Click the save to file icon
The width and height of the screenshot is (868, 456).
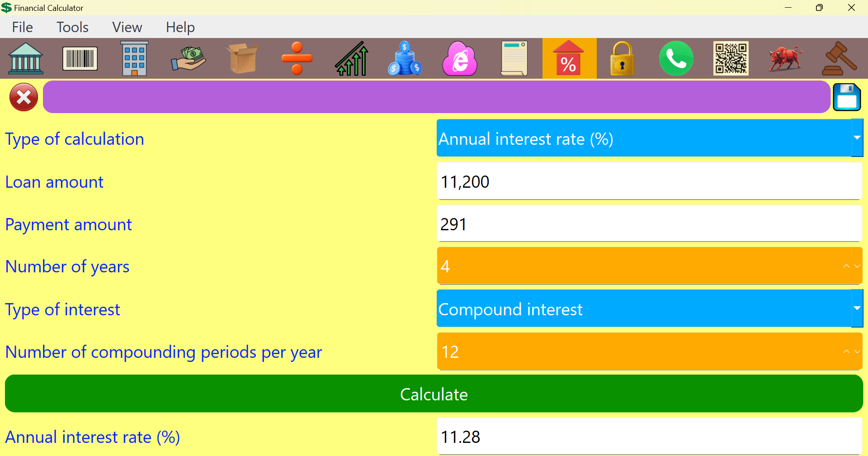pos(847,97)
